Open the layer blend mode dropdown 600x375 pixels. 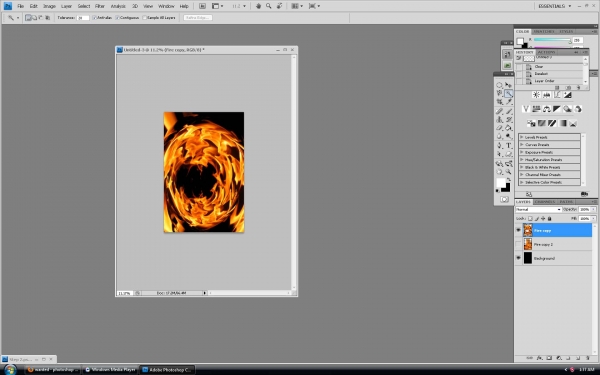click(538, 209)
